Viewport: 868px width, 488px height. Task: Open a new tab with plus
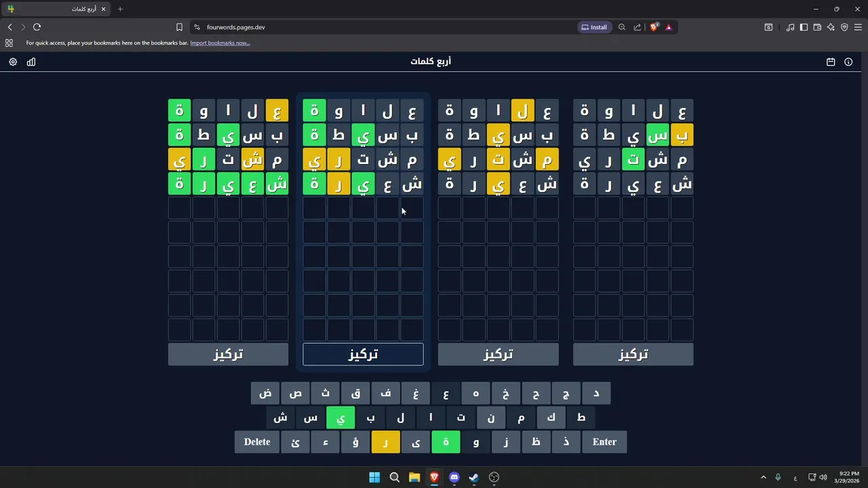click(120, 9)
